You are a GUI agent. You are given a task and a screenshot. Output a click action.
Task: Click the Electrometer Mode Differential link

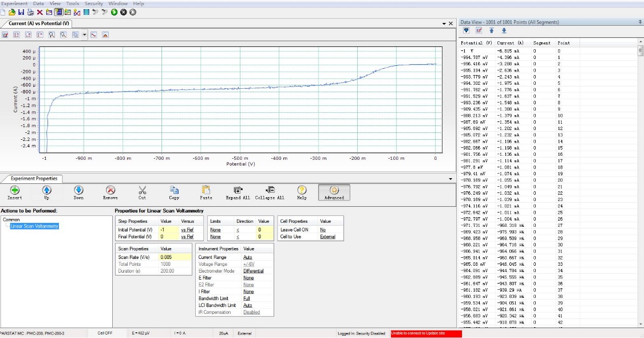[x=253, y=271]
